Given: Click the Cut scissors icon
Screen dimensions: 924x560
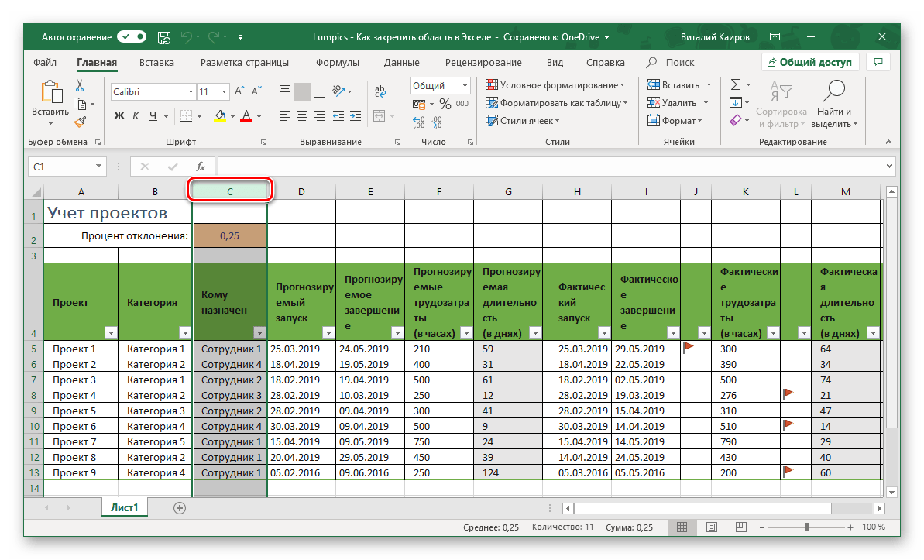Looking at the screenshot, I should pyautogui.click(x=80, y=86).
